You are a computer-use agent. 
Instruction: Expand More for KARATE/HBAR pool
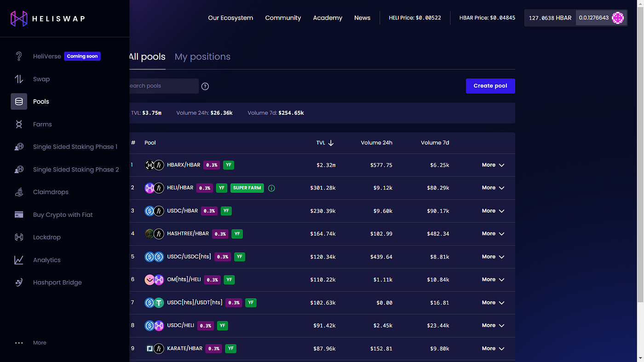coord(493,348)
